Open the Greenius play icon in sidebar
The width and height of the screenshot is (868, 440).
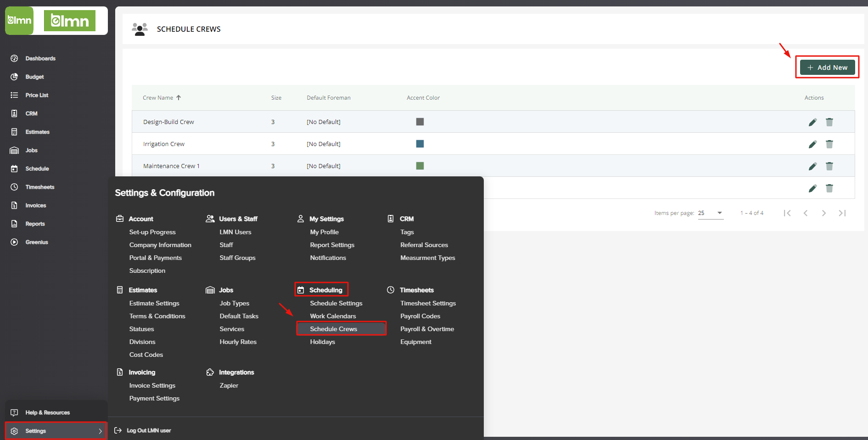[14, 242]
